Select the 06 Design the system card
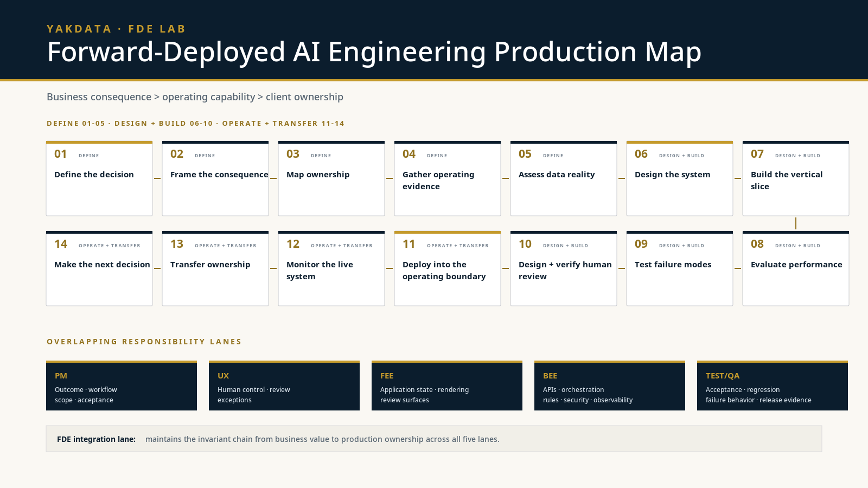 click(680, 178)
